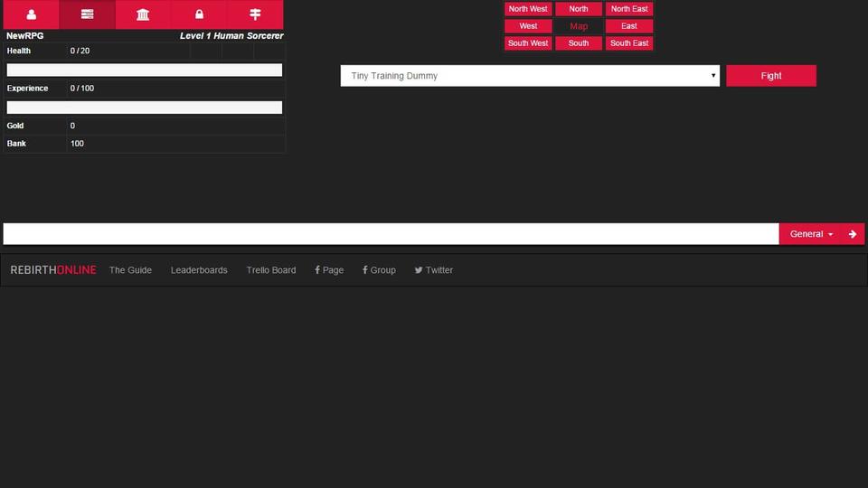Click the chat message input field

coord(391,234)
